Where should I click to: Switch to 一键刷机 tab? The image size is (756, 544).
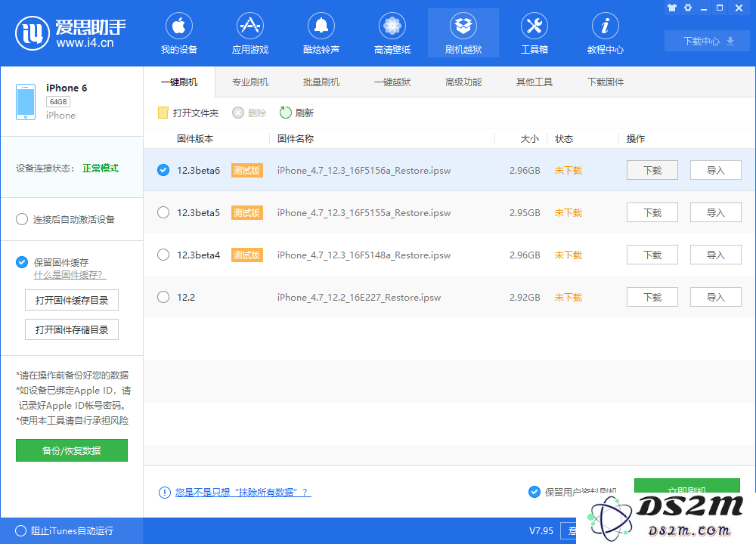click(179, 82)
